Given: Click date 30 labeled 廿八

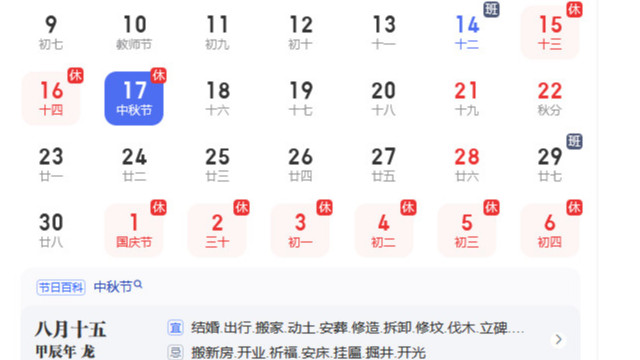Looking at the screenshot, I should 51,231.
